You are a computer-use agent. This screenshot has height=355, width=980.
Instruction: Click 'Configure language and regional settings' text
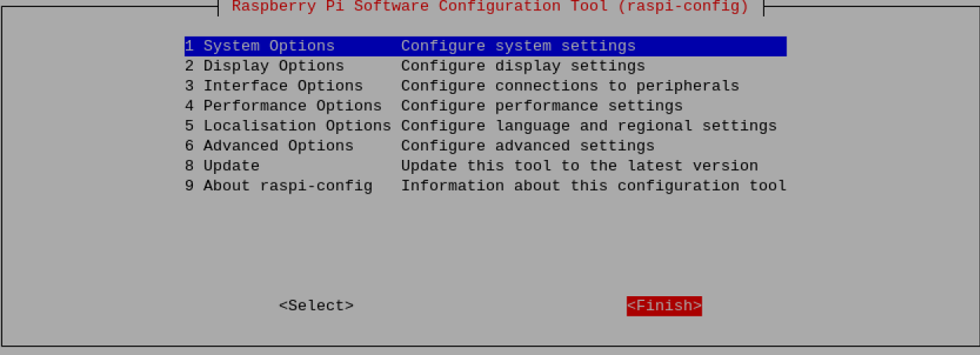[589, 126]
